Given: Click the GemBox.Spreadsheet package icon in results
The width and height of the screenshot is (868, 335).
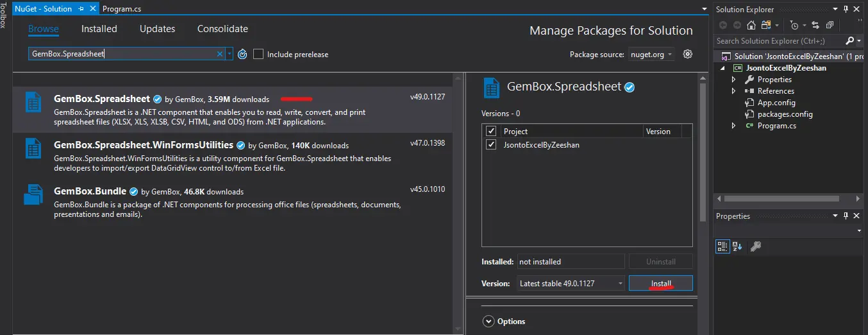Looking at the screenshot, I should 33,103.
